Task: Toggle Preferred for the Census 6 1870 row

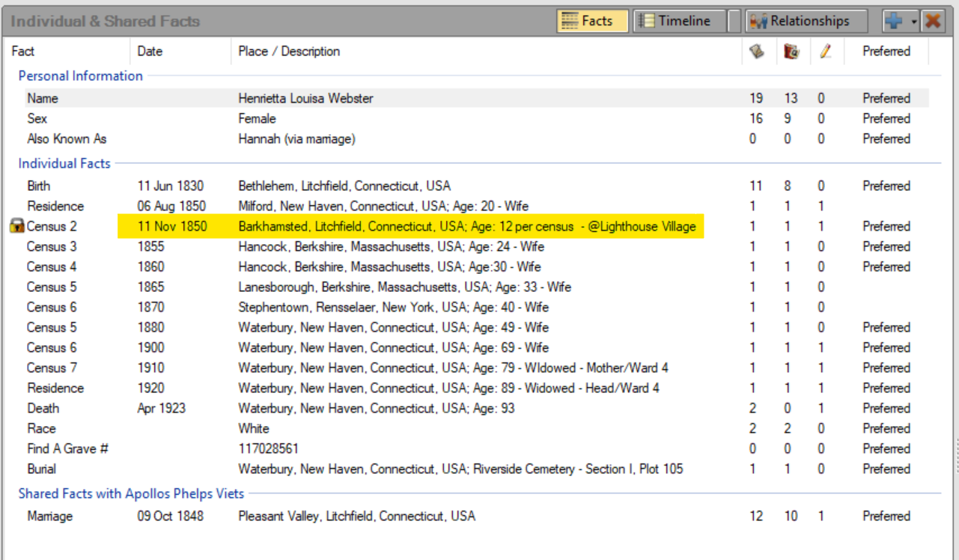Action: tap(886, 307)
